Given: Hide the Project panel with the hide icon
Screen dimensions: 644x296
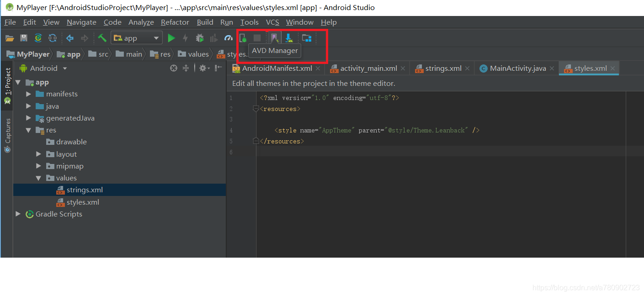Looking at the screenshot, I should (x=218, y=68).
